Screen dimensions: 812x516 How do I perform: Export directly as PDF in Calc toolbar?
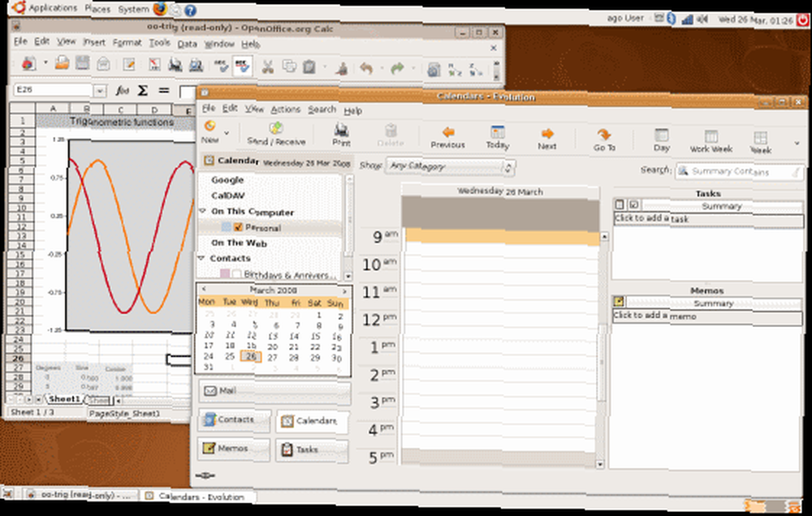coord(154,65)
